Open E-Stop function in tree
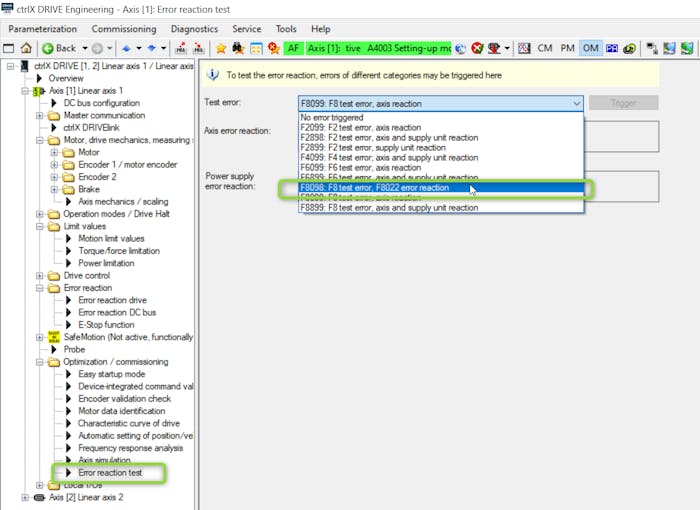Image resolution: width=700 pixels, height=510 pixels. pyautogui.click(x=106, y=324)
